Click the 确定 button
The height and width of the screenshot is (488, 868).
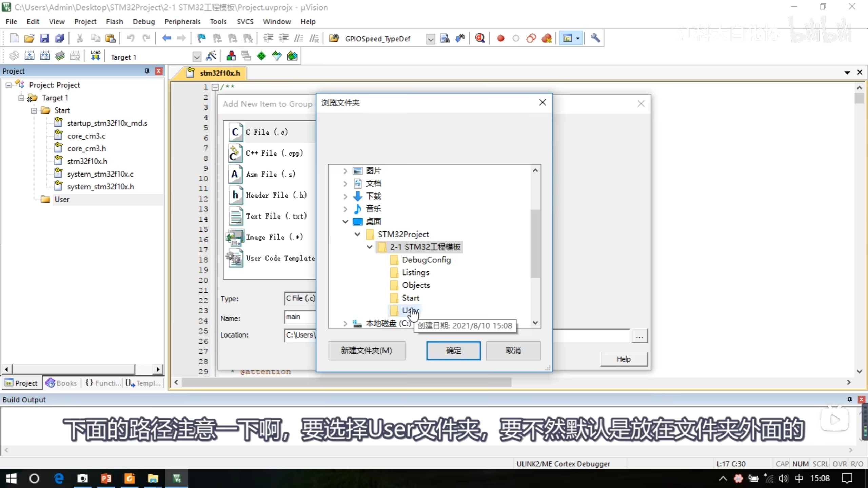pos(453,350)
